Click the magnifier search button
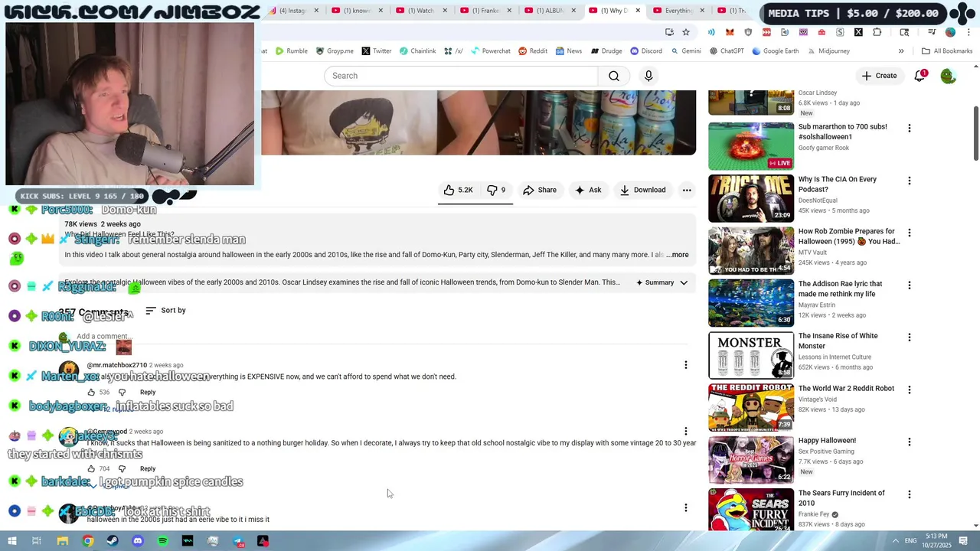Image resolution: width=980 pixels, height=551 pixels. 614,76
